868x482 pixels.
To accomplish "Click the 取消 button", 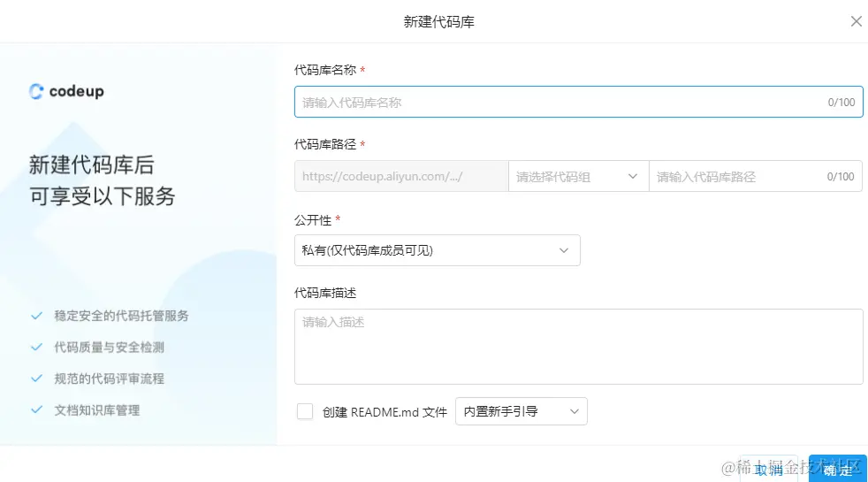I will (768, 470).
